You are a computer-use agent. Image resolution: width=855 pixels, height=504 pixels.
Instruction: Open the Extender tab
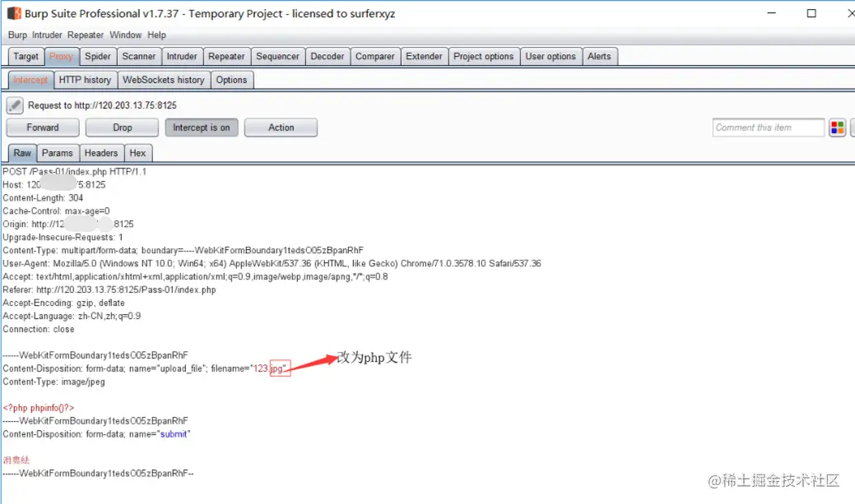[x=424, y=56]
